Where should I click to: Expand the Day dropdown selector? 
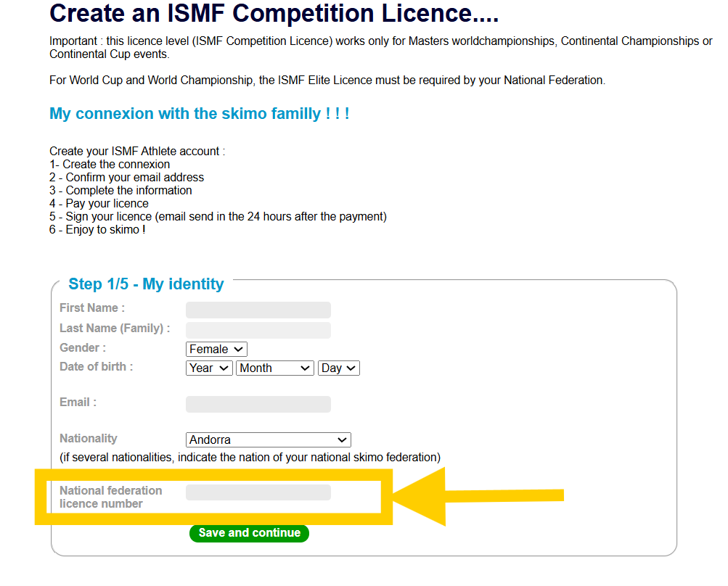click(x=338, y=368)
